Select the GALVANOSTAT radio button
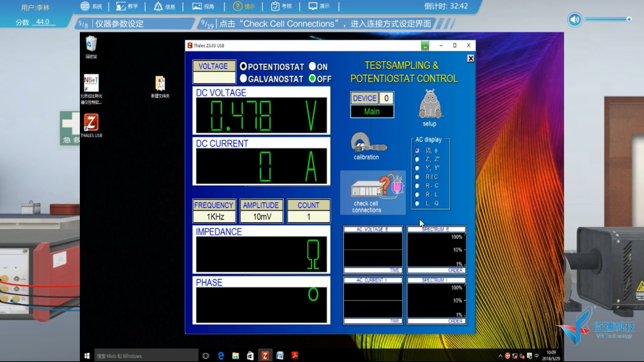The height and width of the screenshot is (362, 644). pos(243,78)
